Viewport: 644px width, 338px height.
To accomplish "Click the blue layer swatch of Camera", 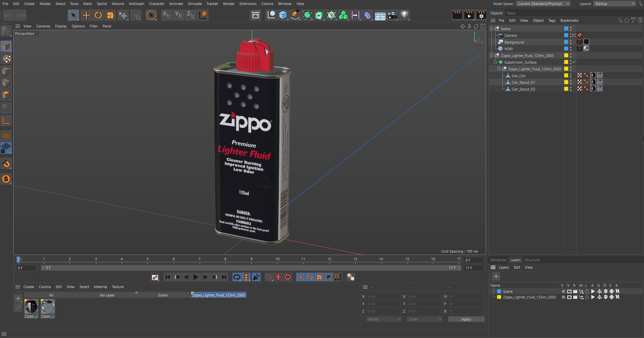I will click(x=566, y=35).
